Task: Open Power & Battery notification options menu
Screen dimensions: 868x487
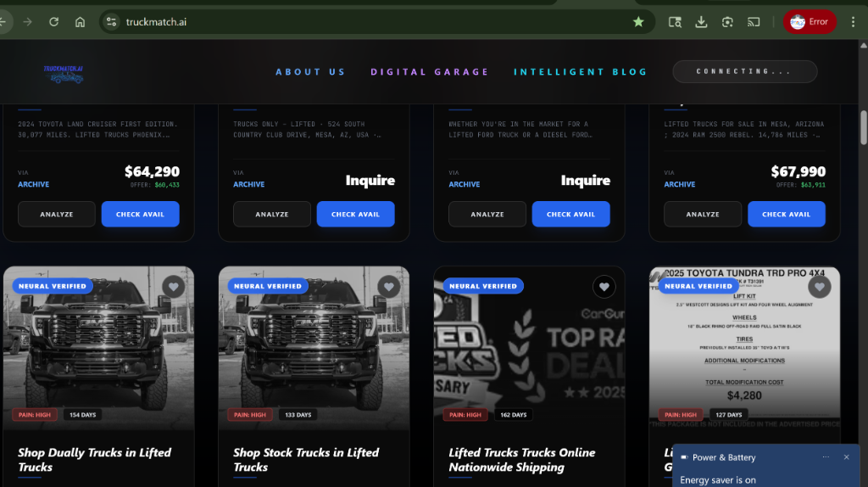Action: pos(826,457)
